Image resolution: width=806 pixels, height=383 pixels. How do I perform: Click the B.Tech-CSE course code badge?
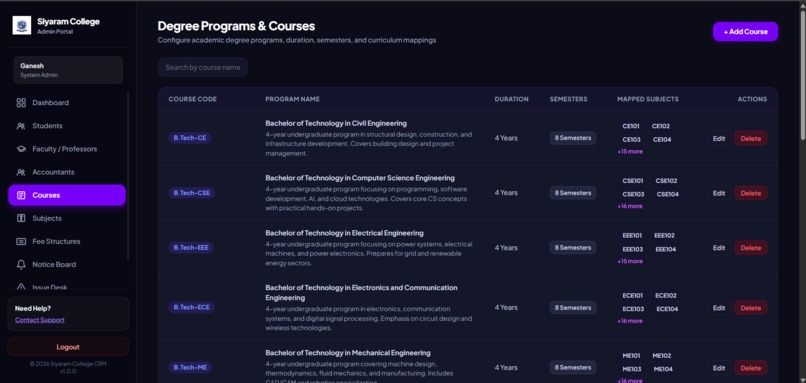pyautogui.click(x=192, y=193)
